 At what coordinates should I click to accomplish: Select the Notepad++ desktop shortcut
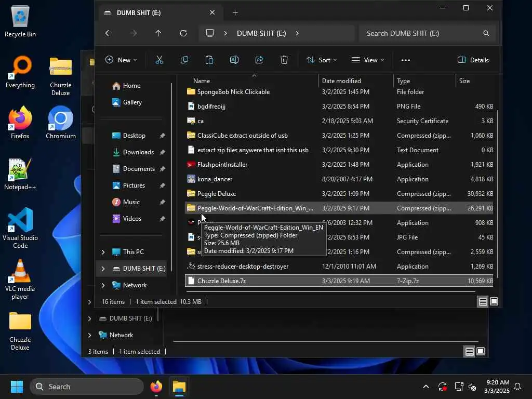coord(20,174)
